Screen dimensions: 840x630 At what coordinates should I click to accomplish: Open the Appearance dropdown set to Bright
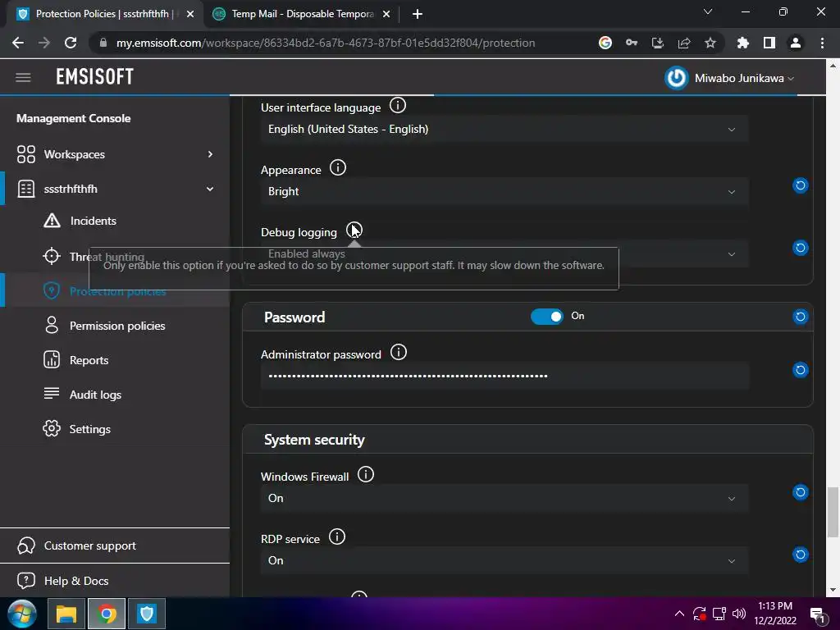click(x=504, y=192)
